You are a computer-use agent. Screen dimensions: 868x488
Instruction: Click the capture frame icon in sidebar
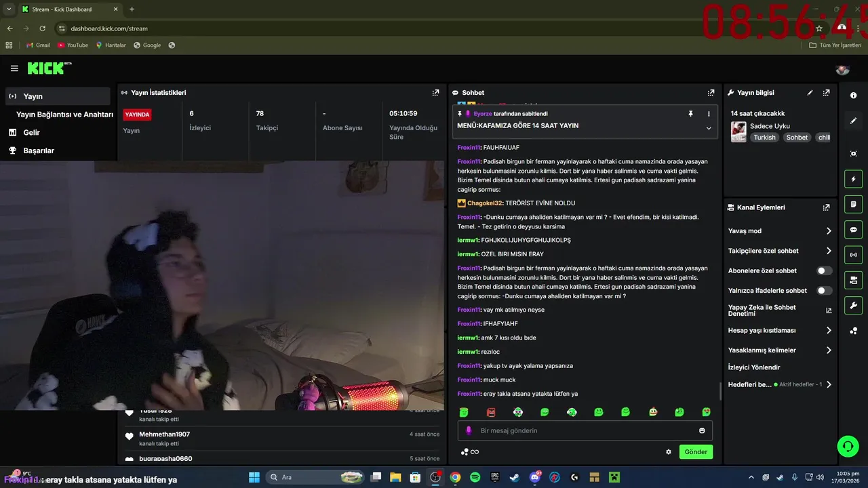[x=853, y=154]
